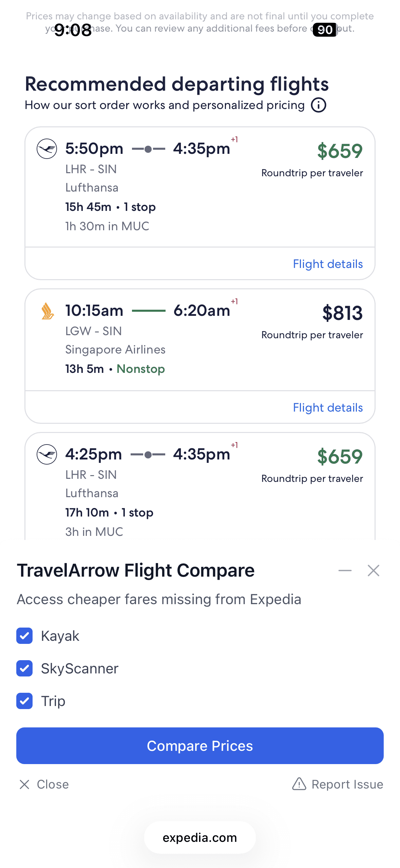Minimize the TravelArrow Flight Compare panel

click(x=345, y=571)
